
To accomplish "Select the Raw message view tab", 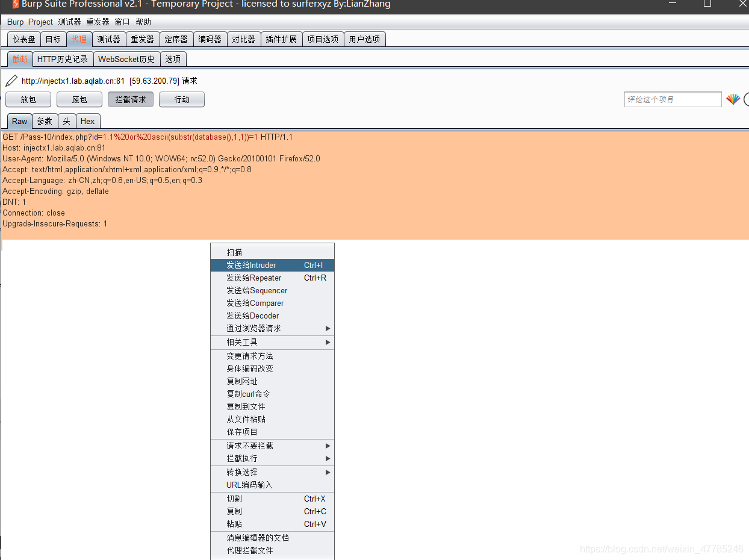I will pos(19,121).
